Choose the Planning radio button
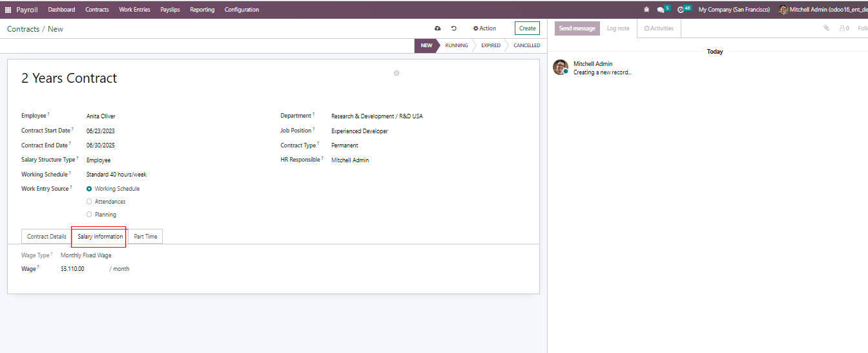 pyautogui.click(x=89, y=215)
